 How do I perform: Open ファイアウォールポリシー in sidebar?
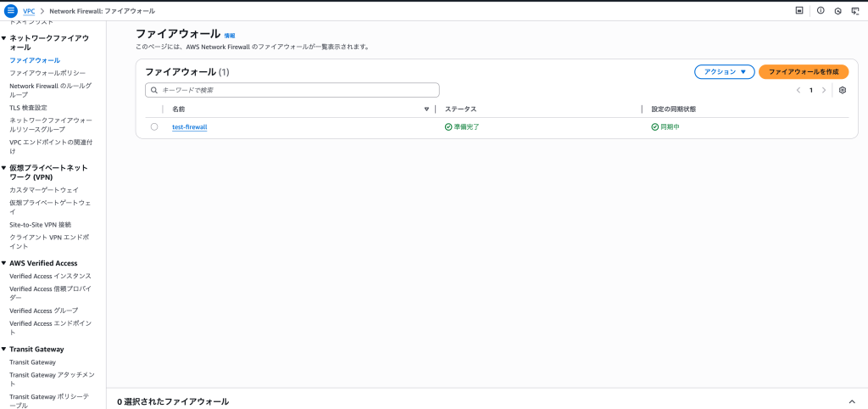coord(47,73)
